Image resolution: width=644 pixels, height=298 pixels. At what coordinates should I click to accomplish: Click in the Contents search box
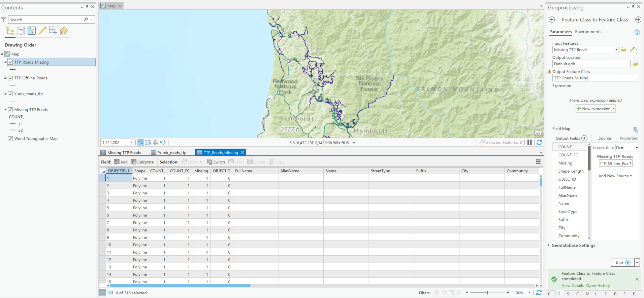(46, 20)
